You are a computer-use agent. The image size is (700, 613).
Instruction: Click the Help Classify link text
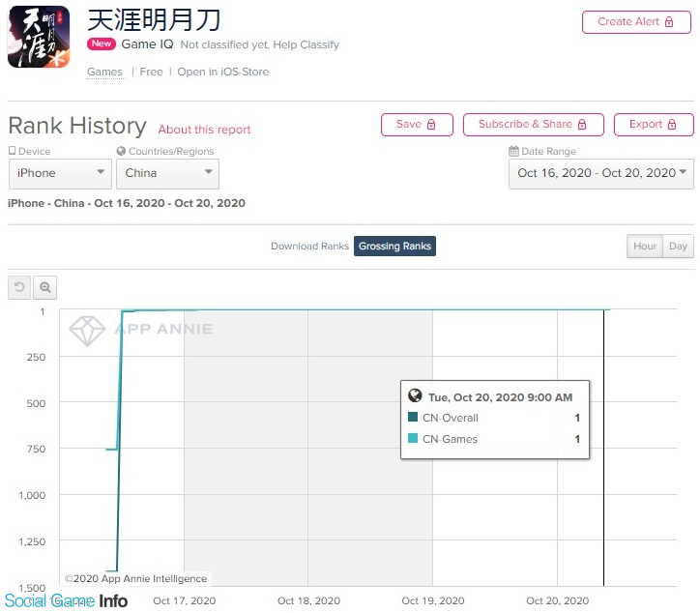tap(306, 44)
